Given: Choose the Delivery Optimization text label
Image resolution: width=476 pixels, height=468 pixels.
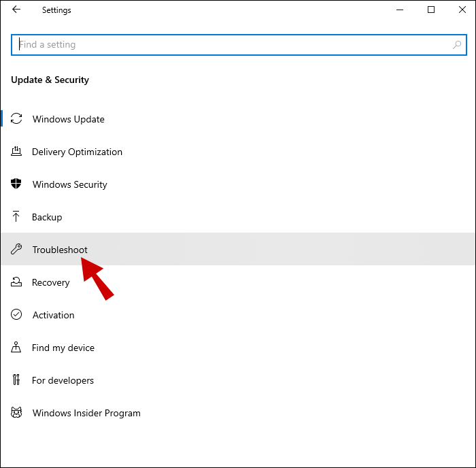Looking at the screenshot, I should coord(77,152).
